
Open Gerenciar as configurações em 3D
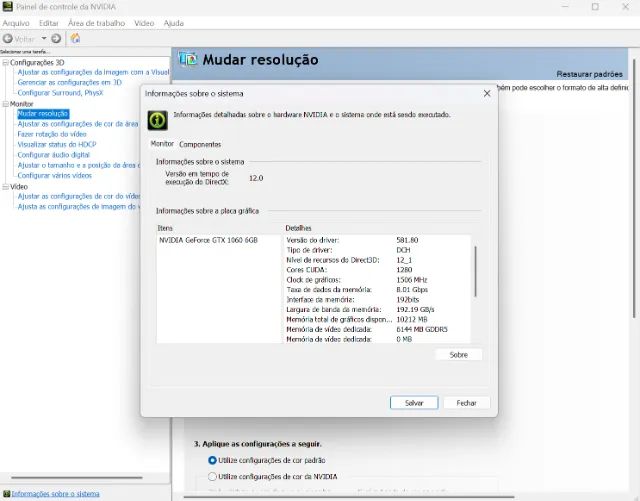[69, 82]
